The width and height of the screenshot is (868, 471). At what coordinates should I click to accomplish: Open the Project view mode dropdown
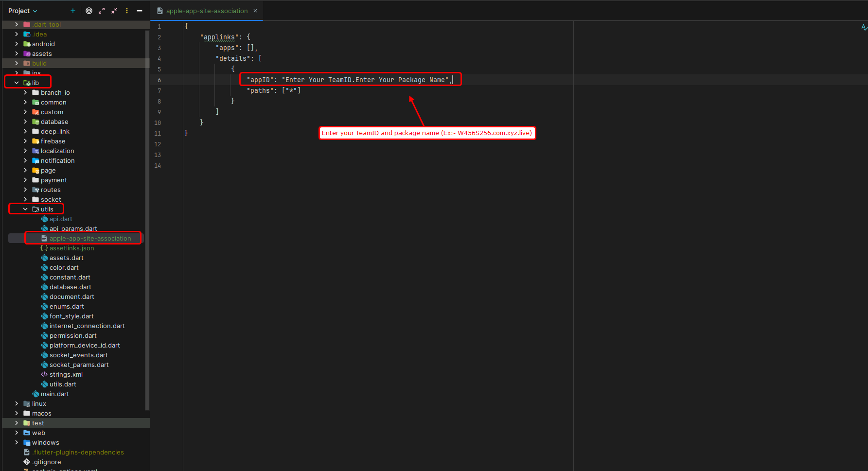point(22,10)
